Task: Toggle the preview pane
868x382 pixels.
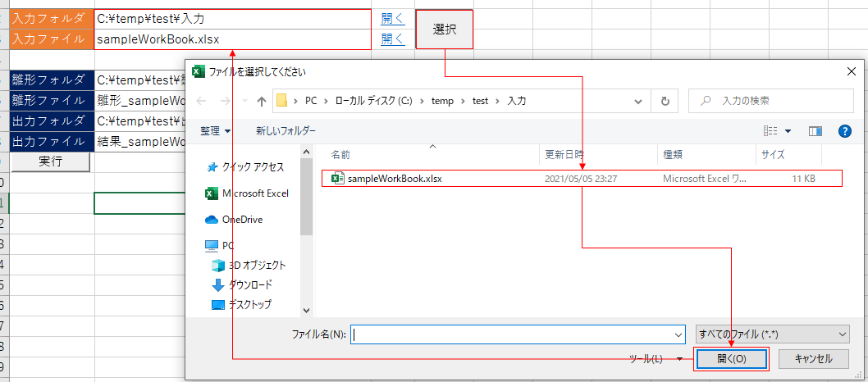Action: 815,131
